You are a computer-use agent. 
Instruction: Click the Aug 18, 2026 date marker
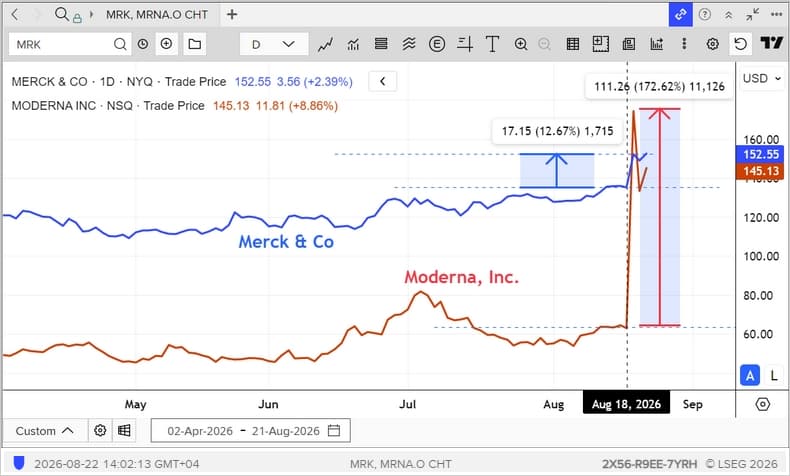point(626,404)
